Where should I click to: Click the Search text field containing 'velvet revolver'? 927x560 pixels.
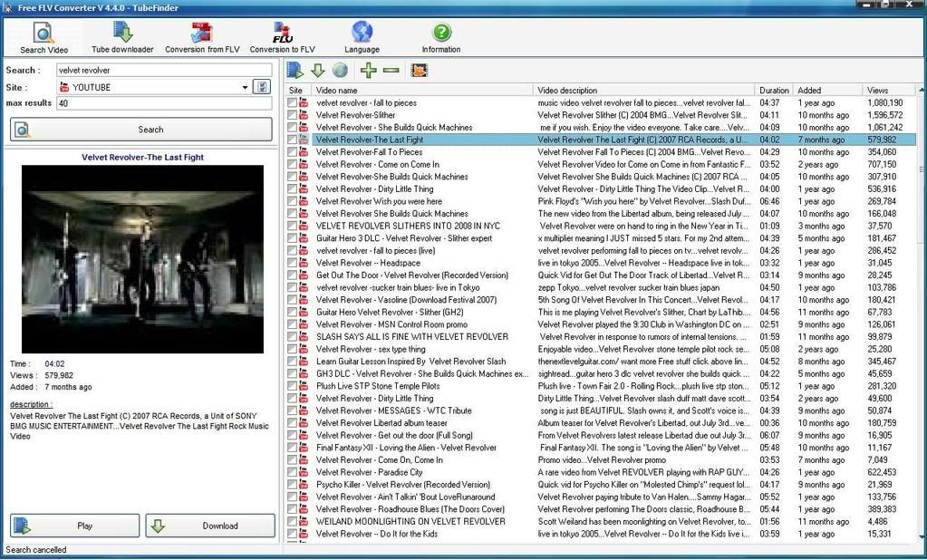pyautogui.click(x=164, y=70)
